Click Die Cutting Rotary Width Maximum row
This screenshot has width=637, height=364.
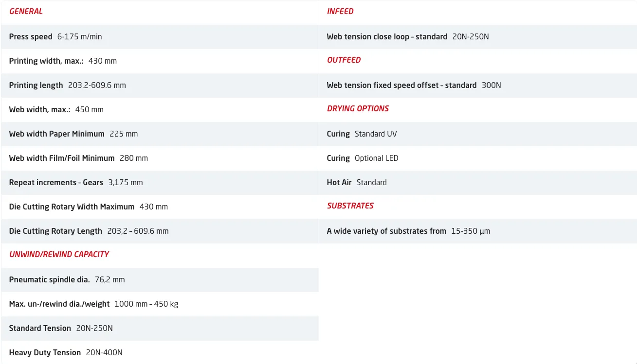click(88, 207)
